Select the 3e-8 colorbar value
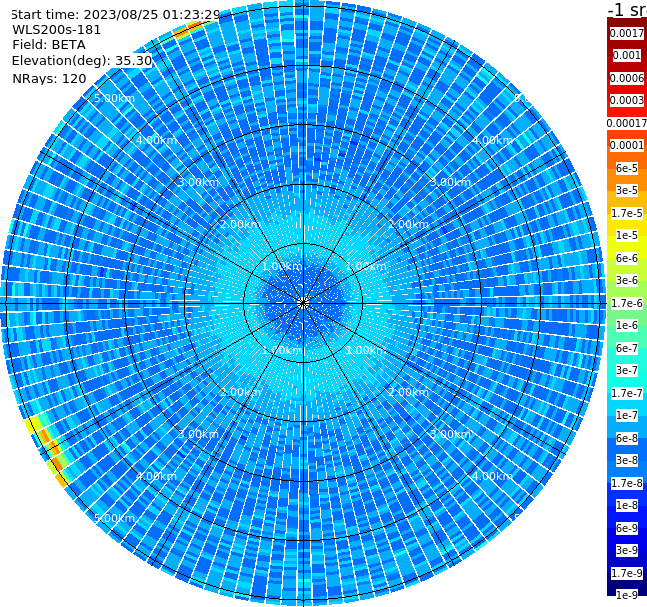The image size is (647, 607). 627,460
